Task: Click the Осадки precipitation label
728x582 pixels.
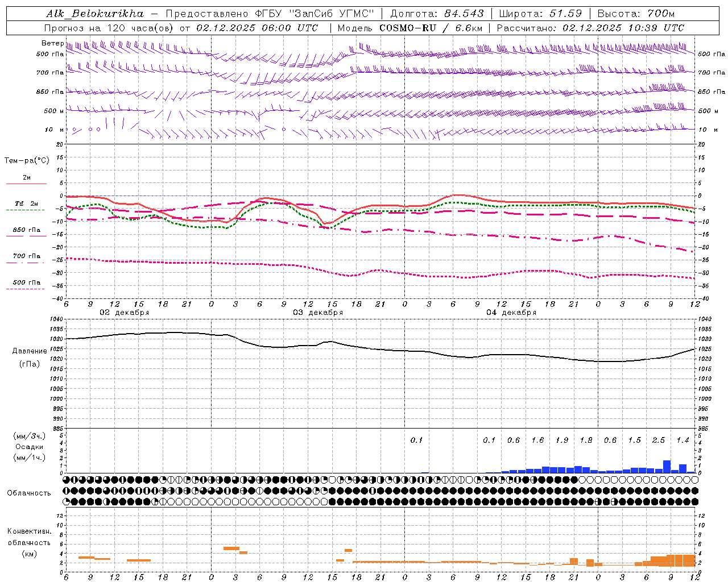Action: (x=30, y=447)
